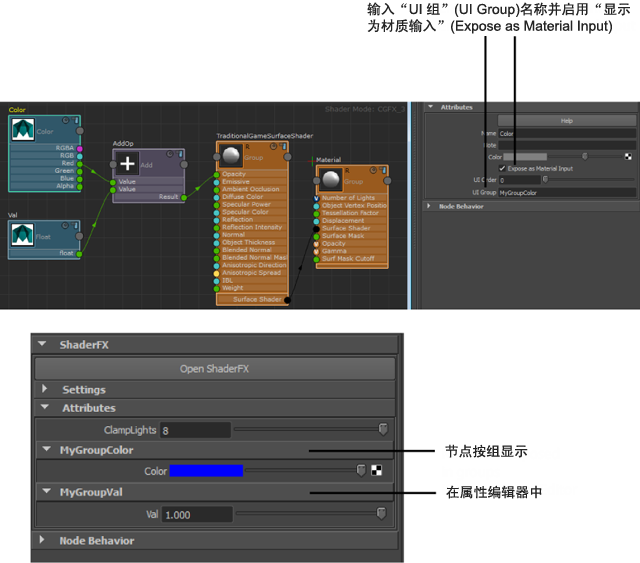Click the info icon on Color node

pyautogui.click(x=75, y=120)
